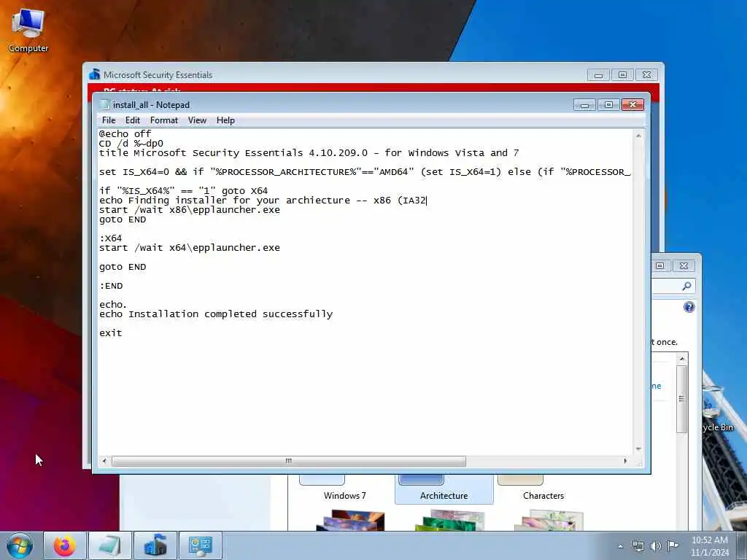Open Security Essentials from the taskbar
This screenshot has width=747, height=560.
(x=155, y=545)
